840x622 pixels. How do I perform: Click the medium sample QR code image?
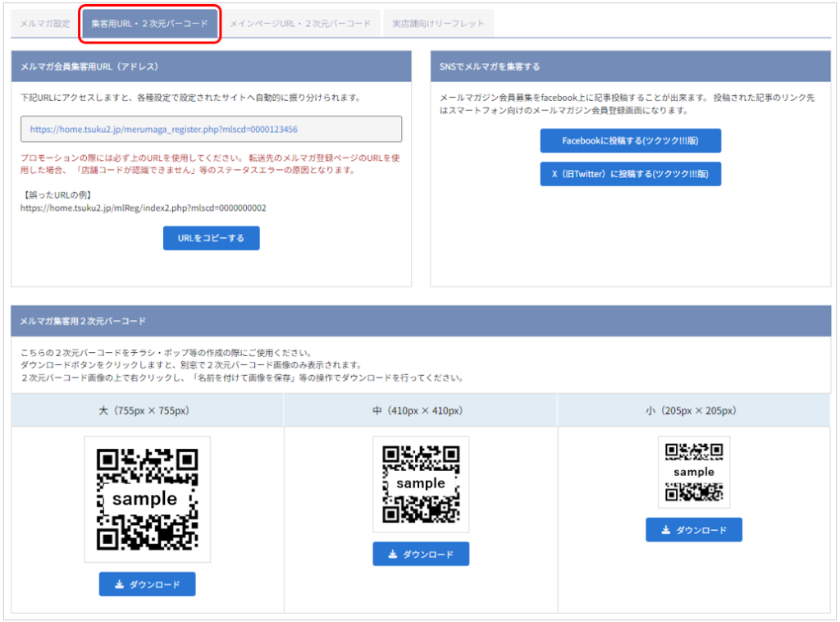421,484
